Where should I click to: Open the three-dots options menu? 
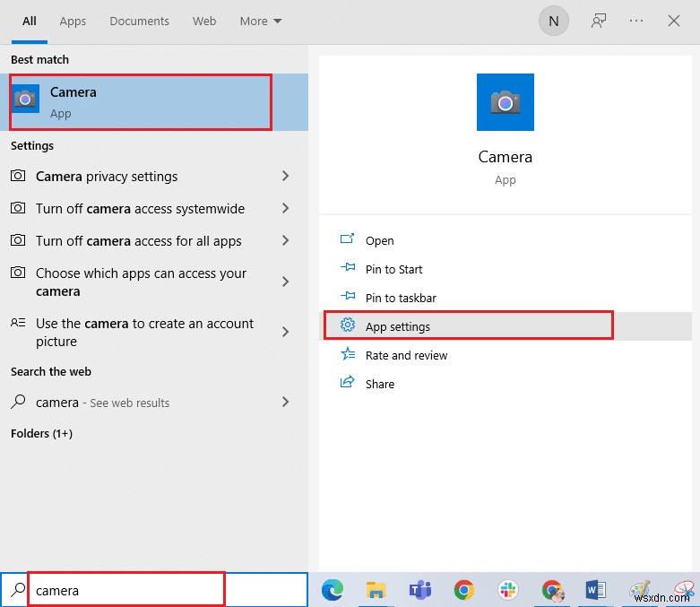(636, 21)
